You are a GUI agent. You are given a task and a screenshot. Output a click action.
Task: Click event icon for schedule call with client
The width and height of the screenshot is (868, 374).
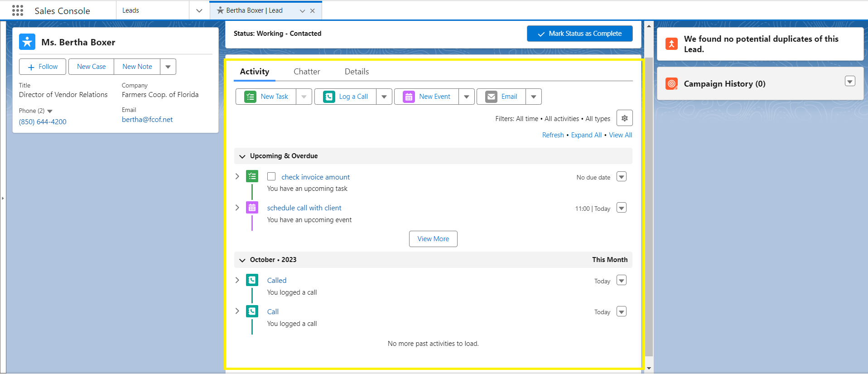tap(252, 208)
